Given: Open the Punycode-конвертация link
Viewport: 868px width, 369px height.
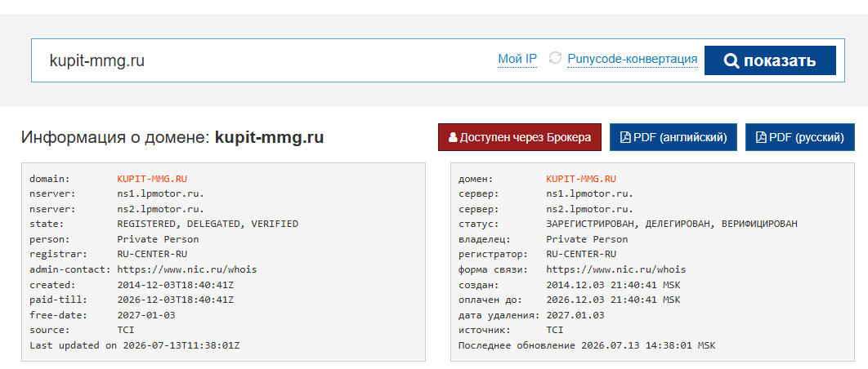Looking at the screenshot, I should coord(632,59).
